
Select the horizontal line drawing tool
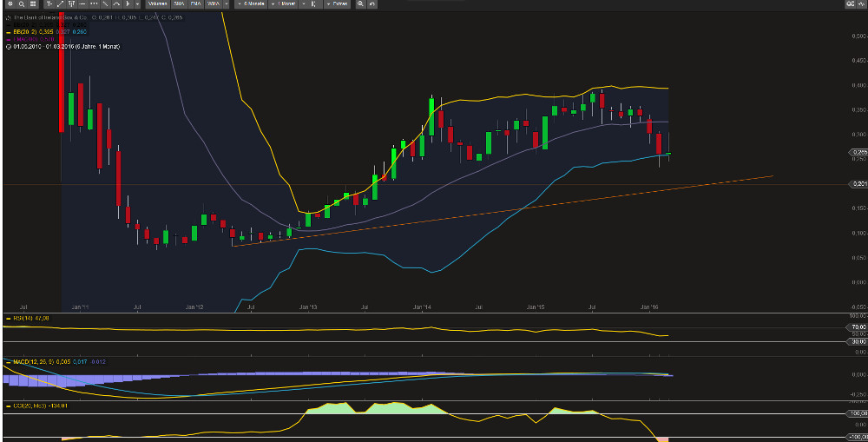83,4
